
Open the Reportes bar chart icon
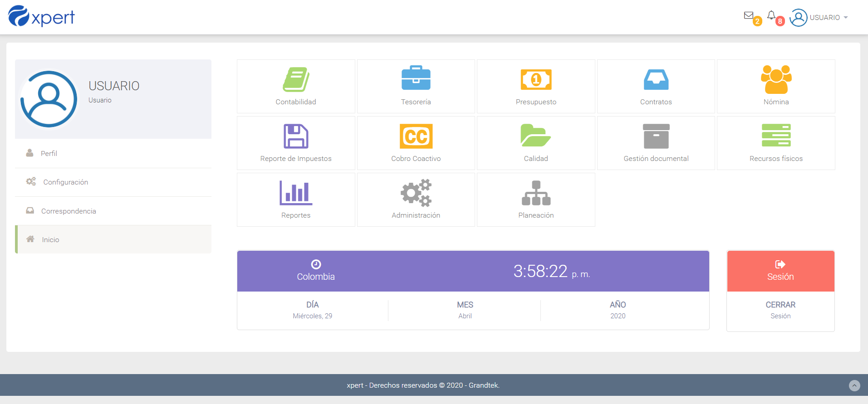296,193
